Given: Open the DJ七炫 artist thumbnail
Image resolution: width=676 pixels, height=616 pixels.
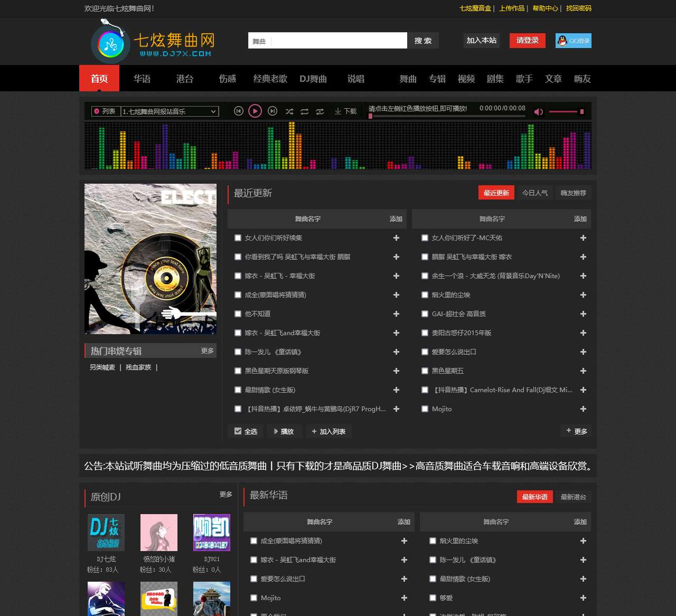Looking at the screenshot, I should [106, 532].
